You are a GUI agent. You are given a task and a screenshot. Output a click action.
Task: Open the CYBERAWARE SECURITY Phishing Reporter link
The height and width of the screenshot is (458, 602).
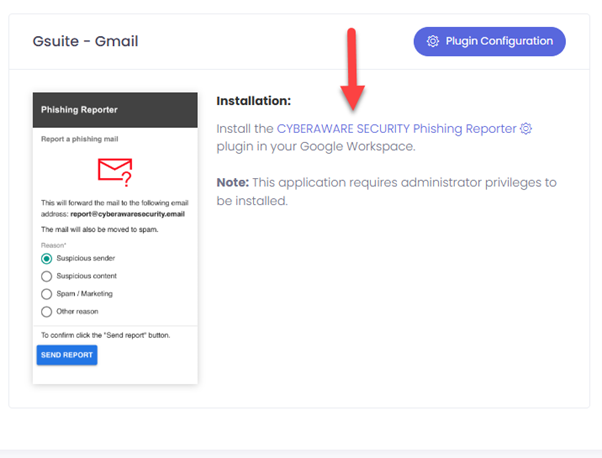tap(396, 129)
